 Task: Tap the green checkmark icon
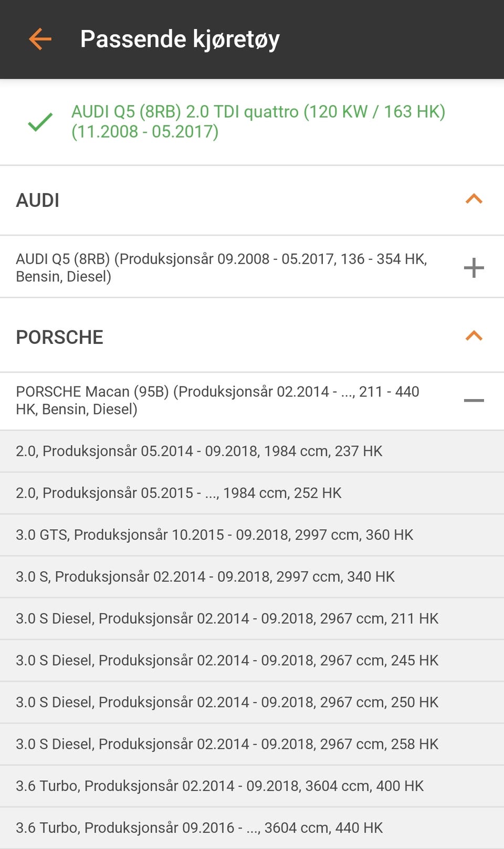point(40,122)
